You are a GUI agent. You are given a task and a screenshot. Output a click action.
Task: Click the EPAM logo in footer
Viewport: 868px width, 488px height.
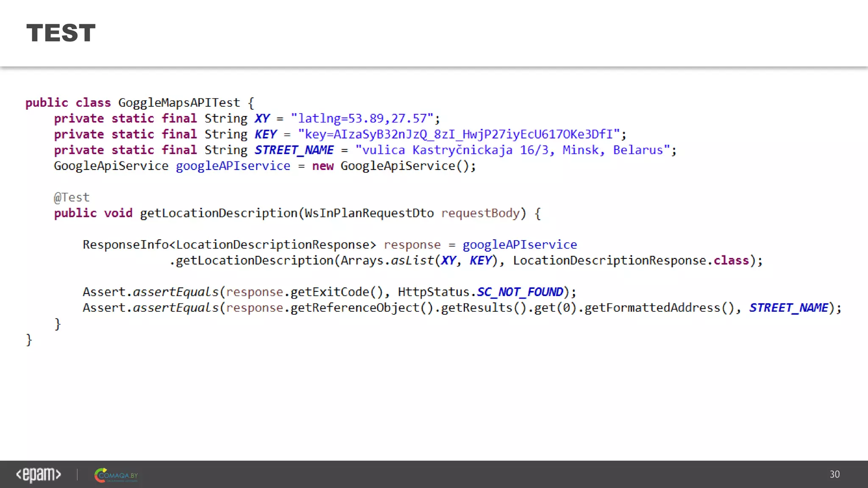click(x=38, y=474)
